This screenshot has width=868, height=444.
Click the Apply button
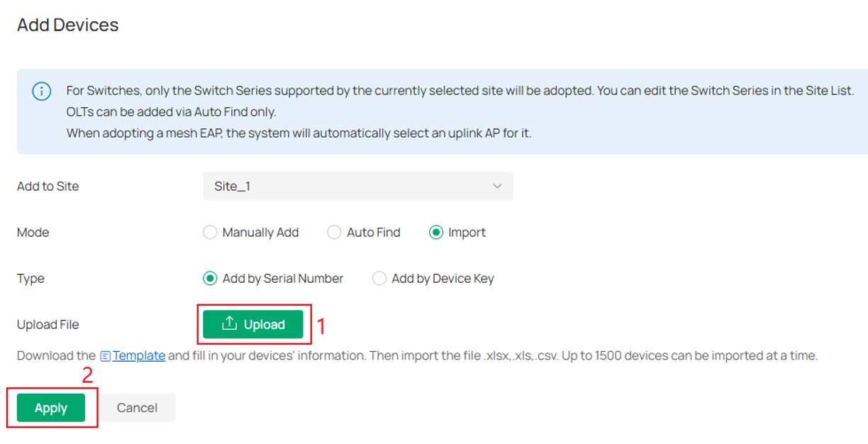pyautogui.click(x=51, y=408)
